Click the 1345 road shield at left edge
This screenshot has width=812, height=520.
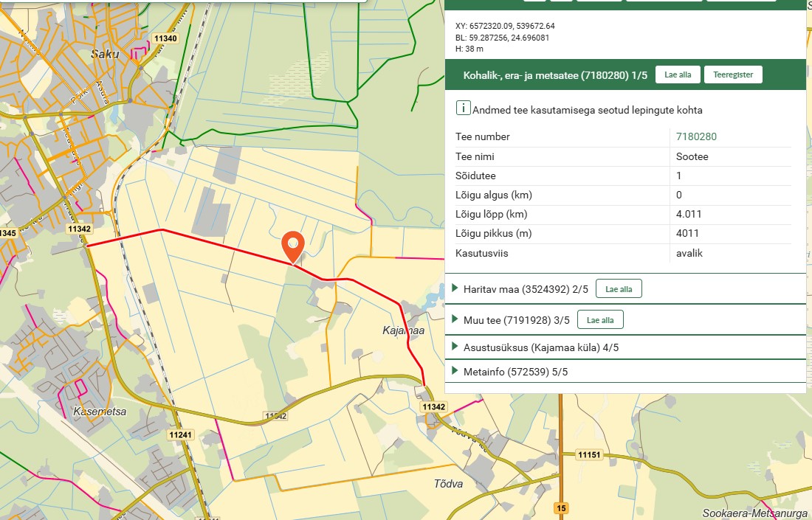(x=8, y=233)
